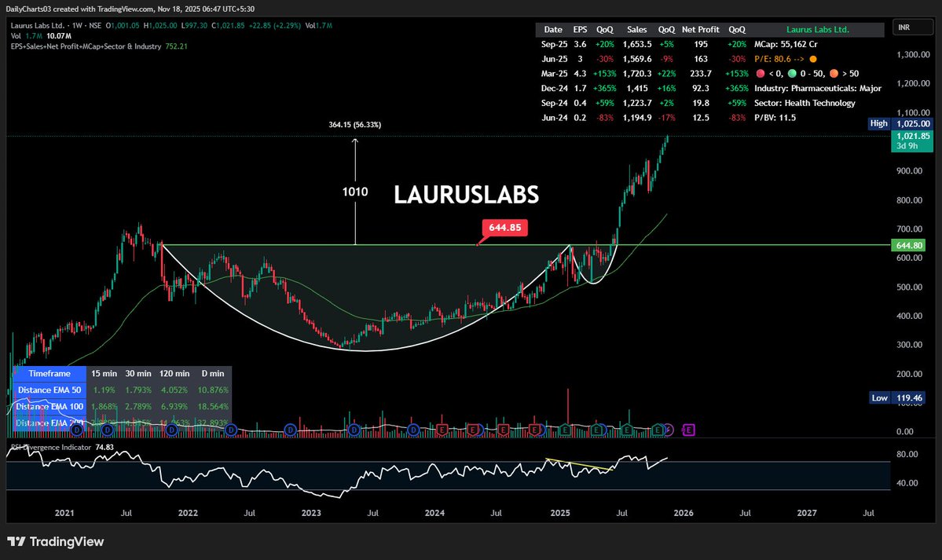Click the red 644.85 price callout label
The height and width of the screenshot is (560, 942).
click(x=506, y=228)
